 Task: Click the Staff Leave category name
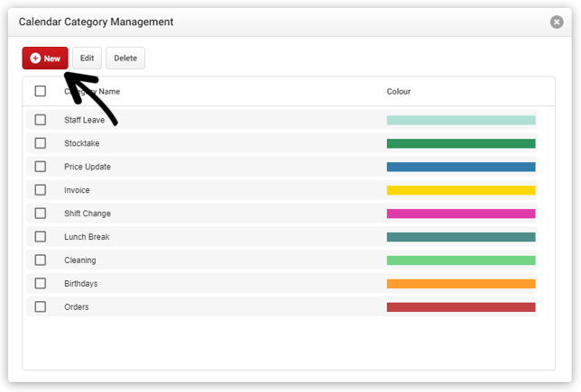(85, 120)
